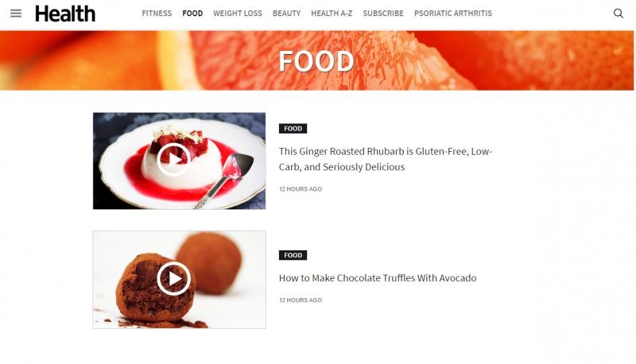Image resolution: width=636 pixels, height=364 pixels.
Task: Open the Psoriatic Arthritis nav link
Action: (453, 14)
